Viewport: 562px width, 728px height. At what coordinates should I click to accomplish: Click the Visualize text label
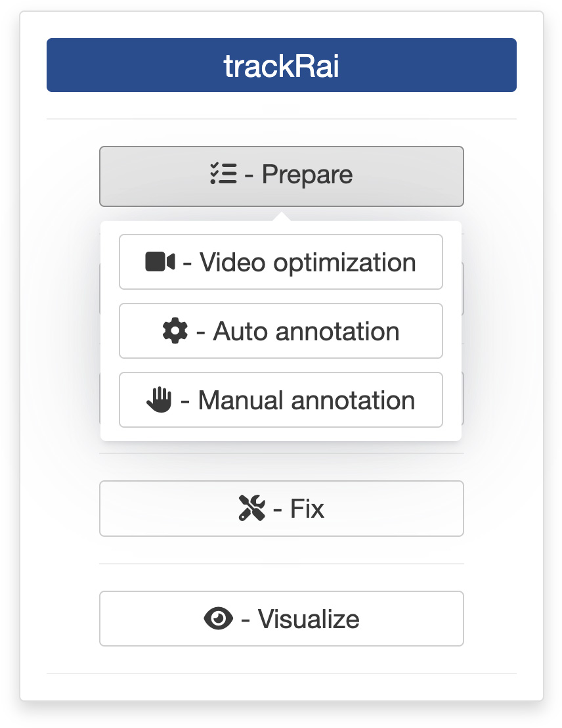(309, 619)
